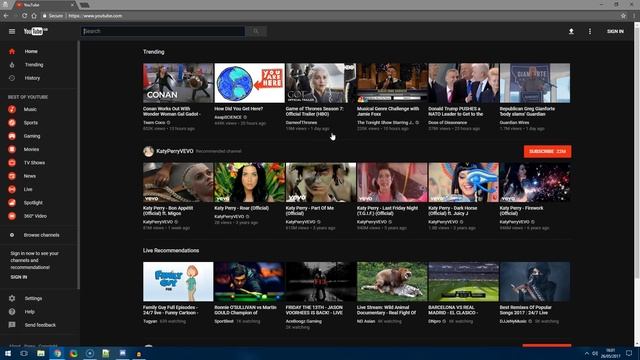
Task: Open the hamburger guide menu
Action: point(12,31)
